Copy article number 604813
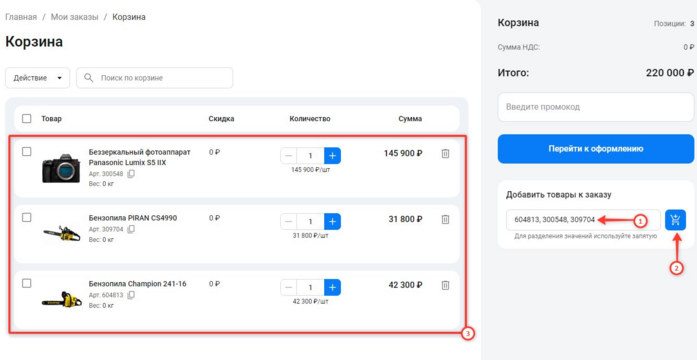This screenshot has width=697, height=360. tap(131, 295)
